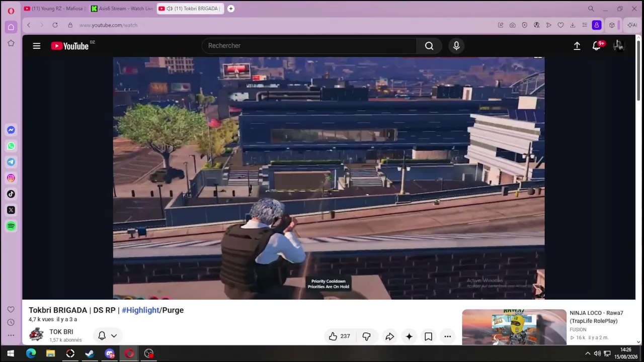Screen dimensions: 644x362
Task: Open the sparkle Ask button
Action: 409,336
